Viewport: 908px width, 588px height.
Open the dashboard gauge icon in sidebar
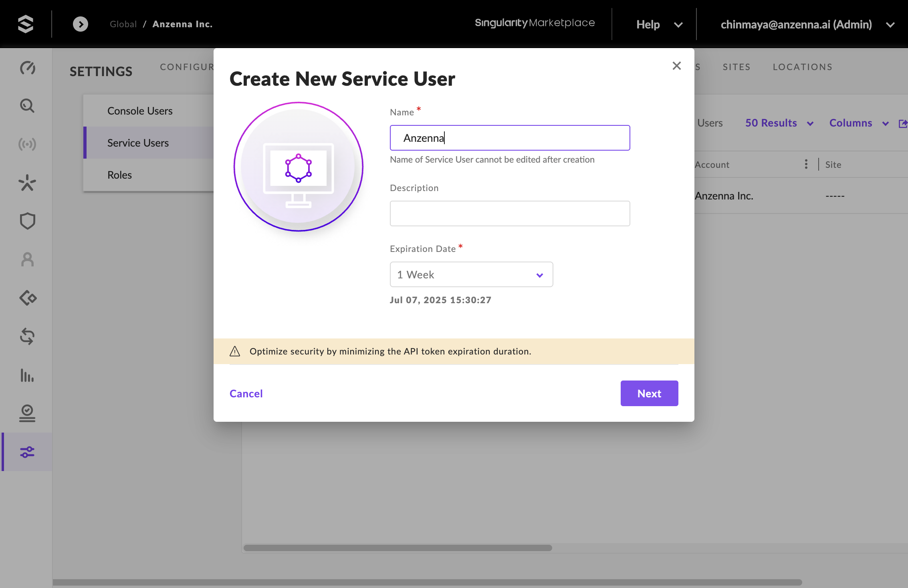[x=27, y=68]
